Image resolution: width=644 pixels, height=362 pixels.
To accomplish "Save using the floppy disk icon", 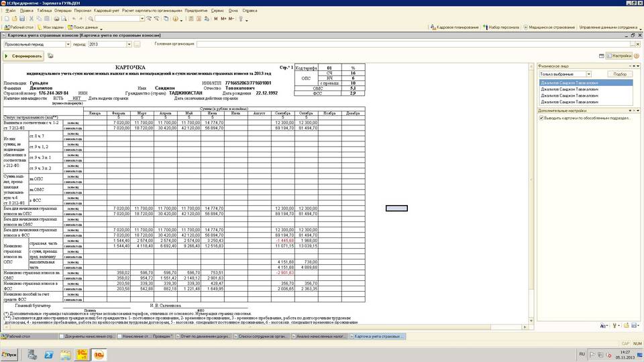I will [x=22, y=19].
